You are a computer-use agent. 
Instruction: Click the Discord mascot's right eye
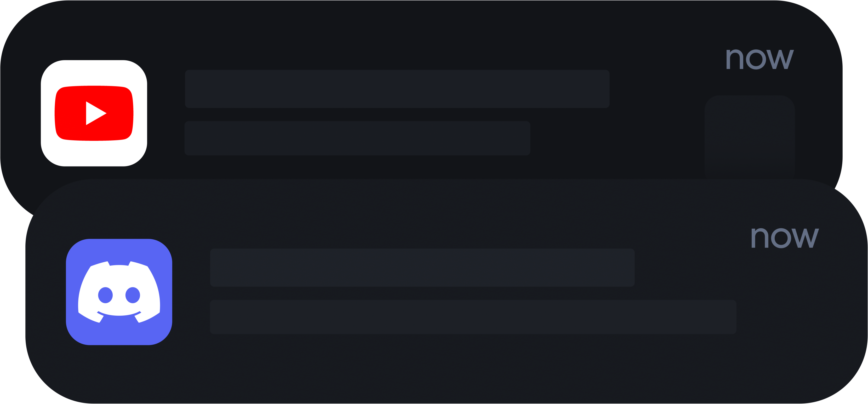tap(133, 295)
